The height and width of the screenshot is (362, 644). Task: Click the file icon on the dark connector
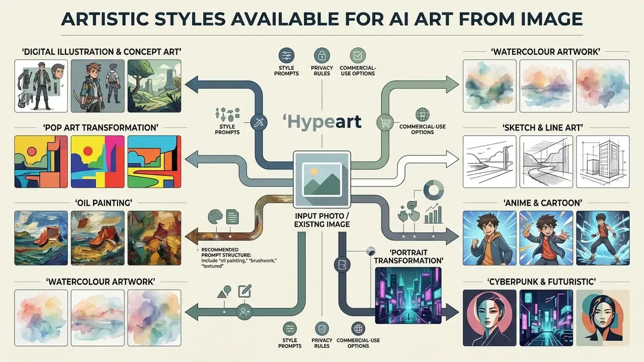pos(342,264)
